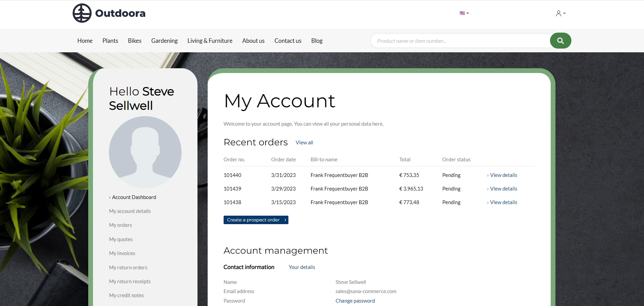Open the user account icon
644x306 pixels.
tap(558, 13)
